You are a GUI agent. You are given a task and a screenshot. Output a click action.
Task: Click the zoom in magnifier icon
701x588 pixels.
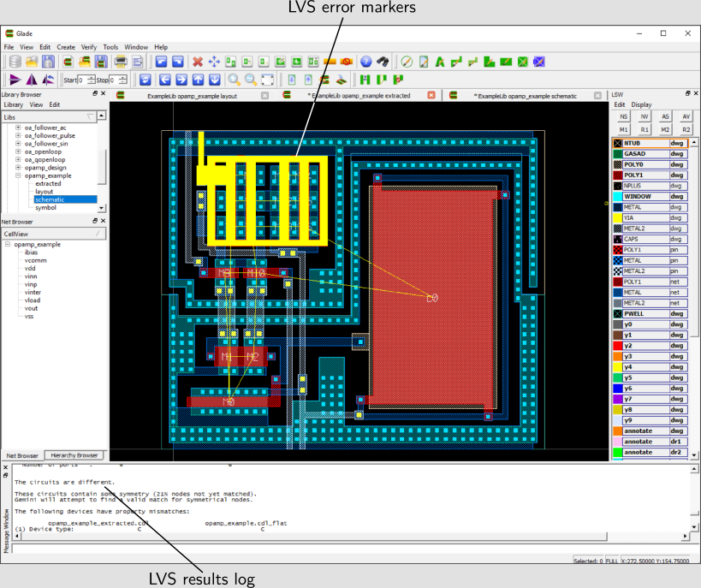[234, 80]
